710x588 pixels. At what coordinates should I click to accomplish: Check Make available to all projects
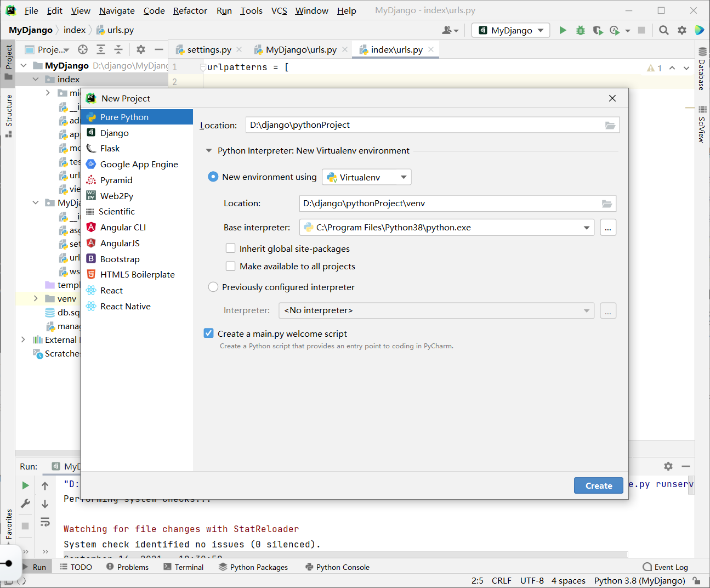[231, 266]
